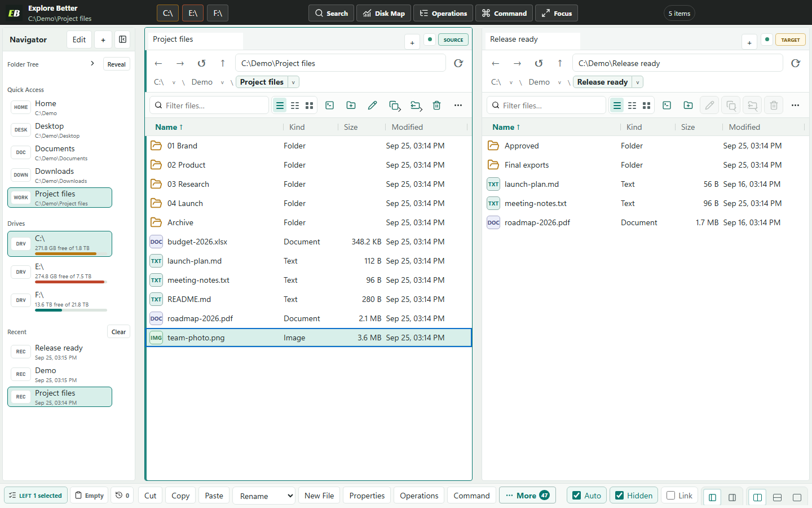Switch to the F:\ drive tab in header

click(218, 13)
